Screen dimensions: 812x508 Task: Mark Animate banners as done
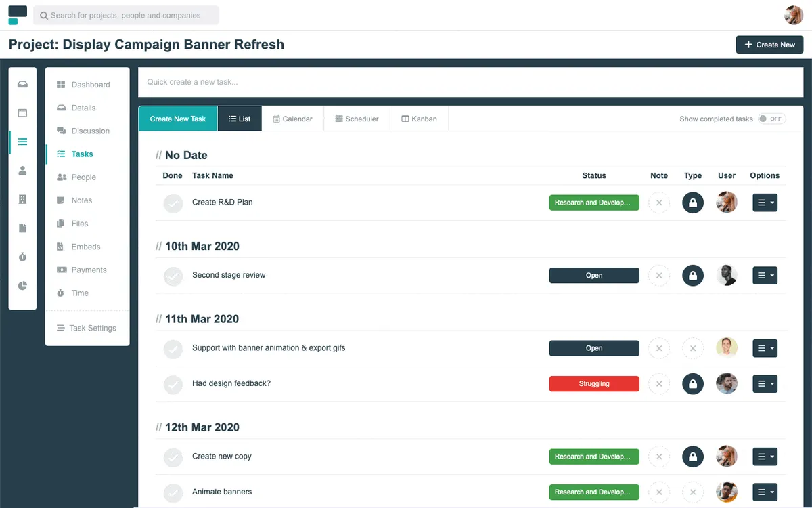coord(173,493)
